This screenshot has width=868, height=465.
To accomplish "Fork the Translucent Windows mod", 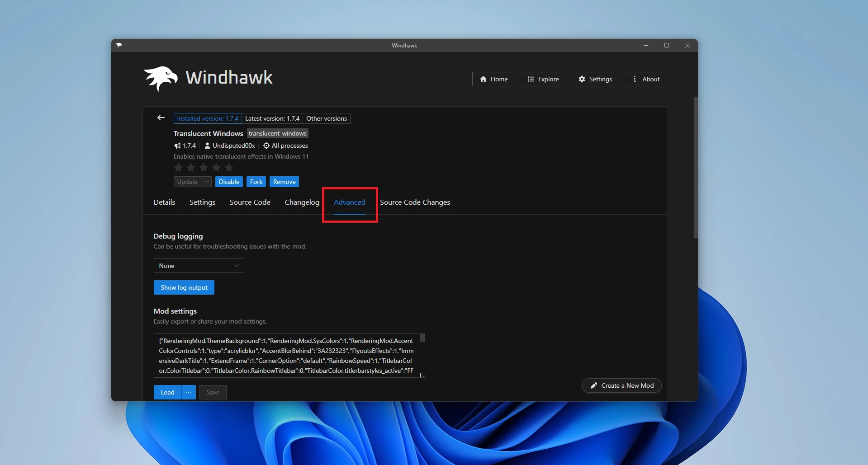I will [256, 182].
